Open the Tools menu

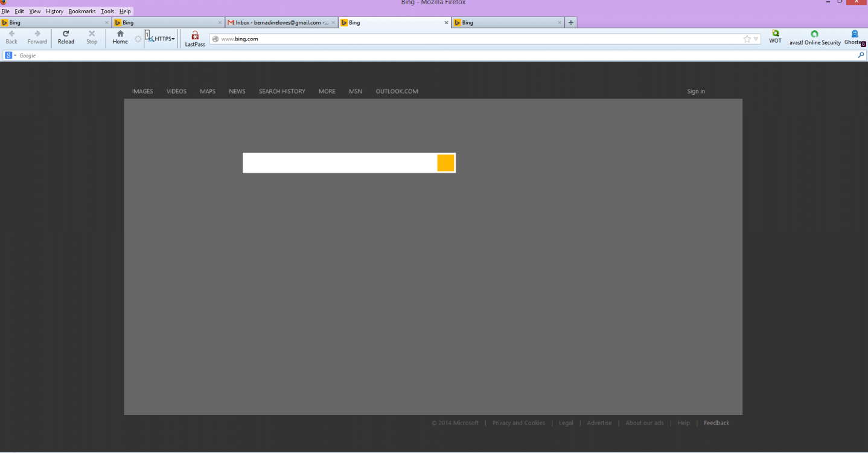[x=107, y=11]
